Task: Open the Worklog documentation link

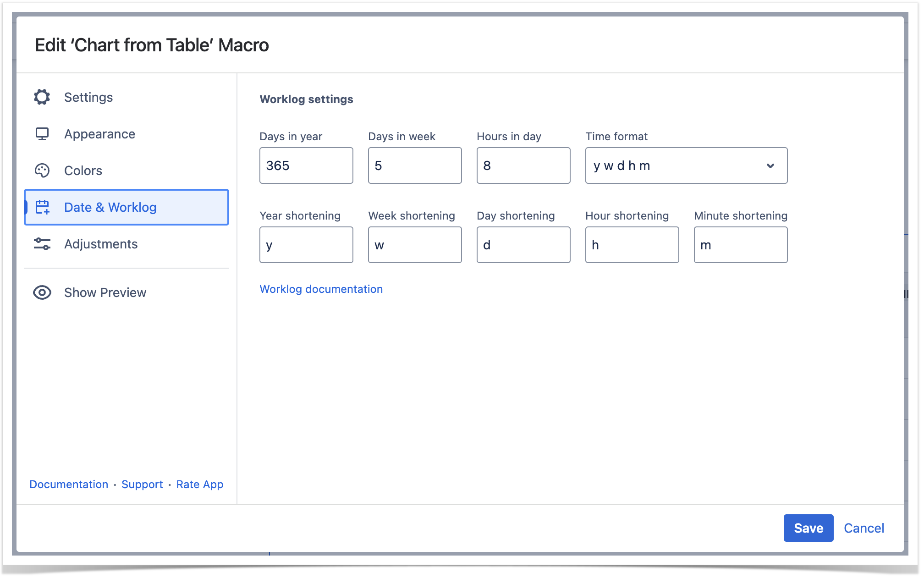Action: 321,289
